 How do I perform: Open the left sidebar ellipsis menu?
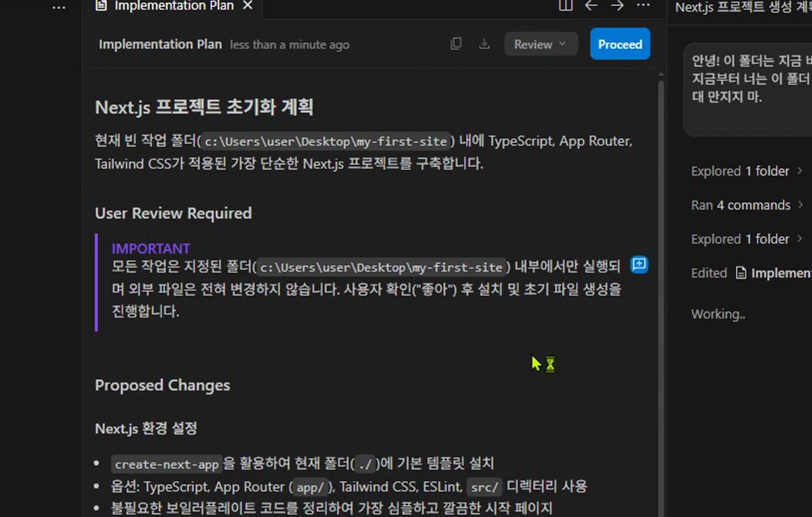[x=58, y=7]
